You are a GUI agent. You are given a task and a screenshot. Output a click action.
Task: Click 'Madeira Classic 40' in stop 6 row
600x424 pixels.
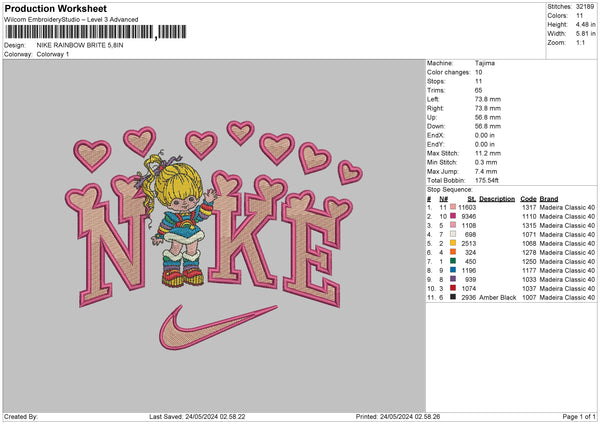tap(567, 253)
